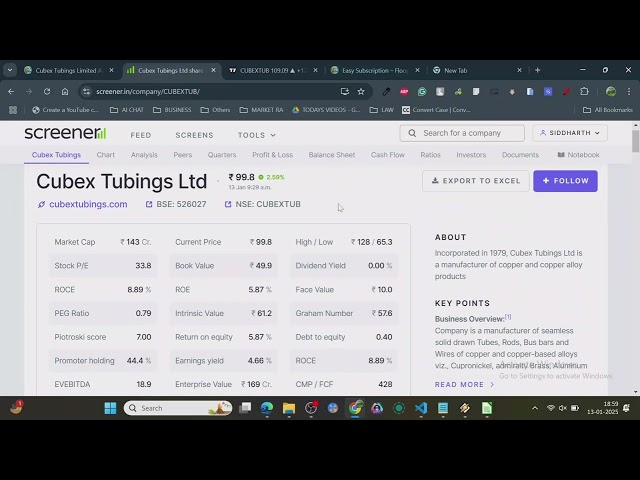Open the Chrome three-dot menu

point(629,91)
